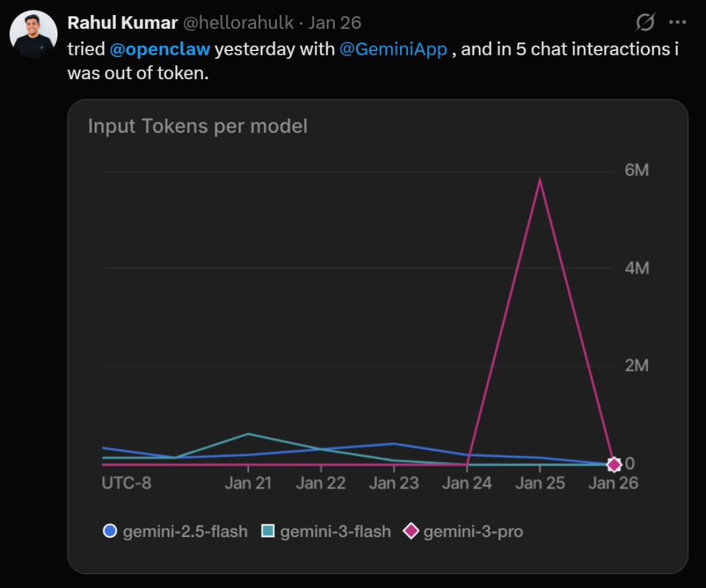
Task: Click the gemini-2.5-flash legend label
Action: [x=185, y=532]
